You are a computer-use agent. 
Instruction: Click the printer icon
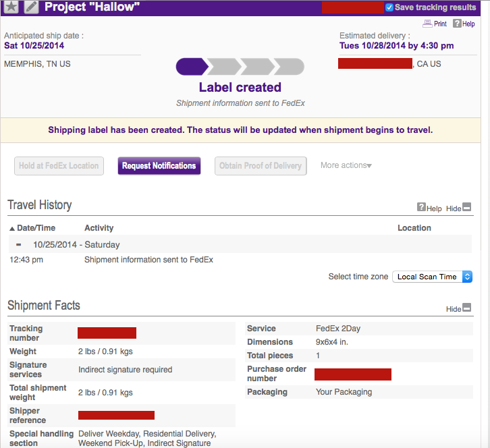pyautogui.click(x=427, y=24)
